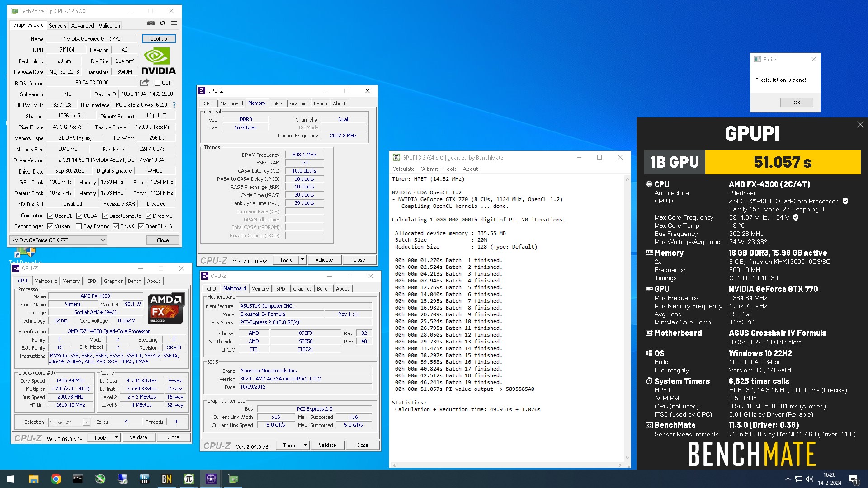The image size is (868, 488).
Task: Open File Explorer from the taskbar
Action: (33, 479)
